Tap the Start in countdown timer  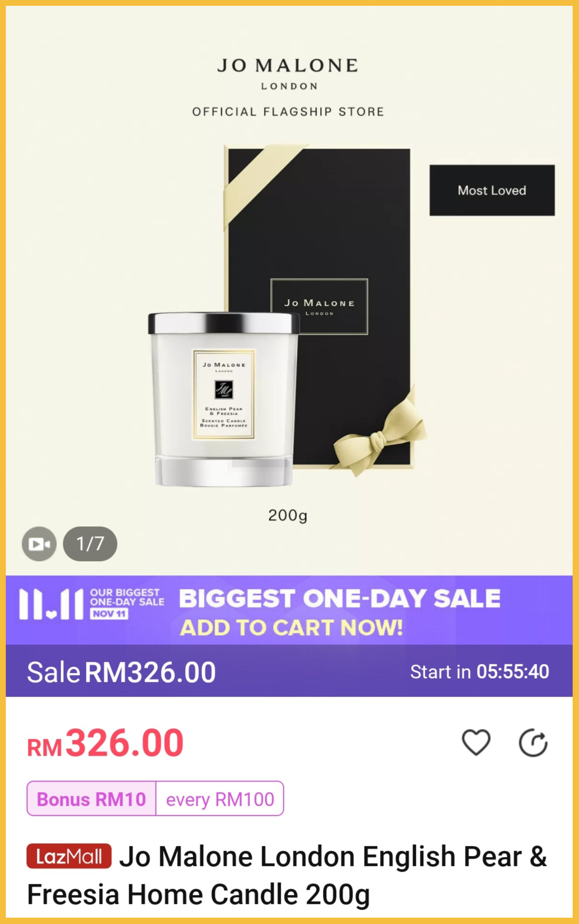click(x=479, y=672)
